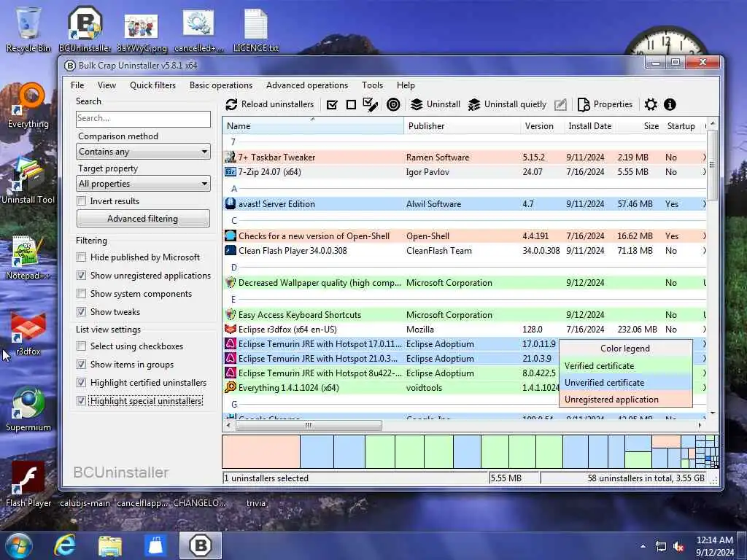The width and height of the screenshot is (747, 560).
Task: Open settings via the gear icon
Action: click(x=651, y=104)
